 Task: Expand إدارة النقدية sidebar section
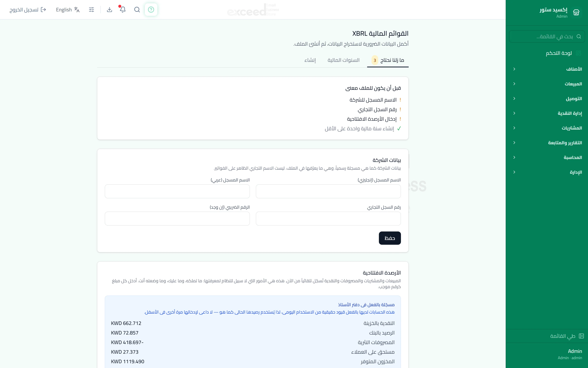tap(547, 113)
